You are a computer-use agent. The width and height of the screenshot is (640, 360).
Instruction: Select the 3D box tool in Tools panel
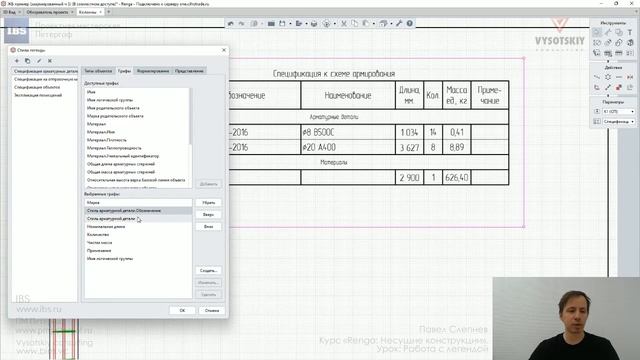click(x=630, y=42)
